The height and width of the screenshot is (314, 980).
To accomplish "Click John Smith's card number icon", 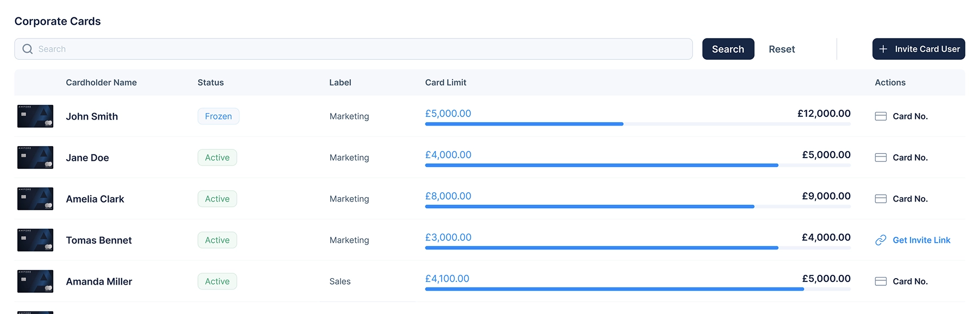I will (881, 116).
